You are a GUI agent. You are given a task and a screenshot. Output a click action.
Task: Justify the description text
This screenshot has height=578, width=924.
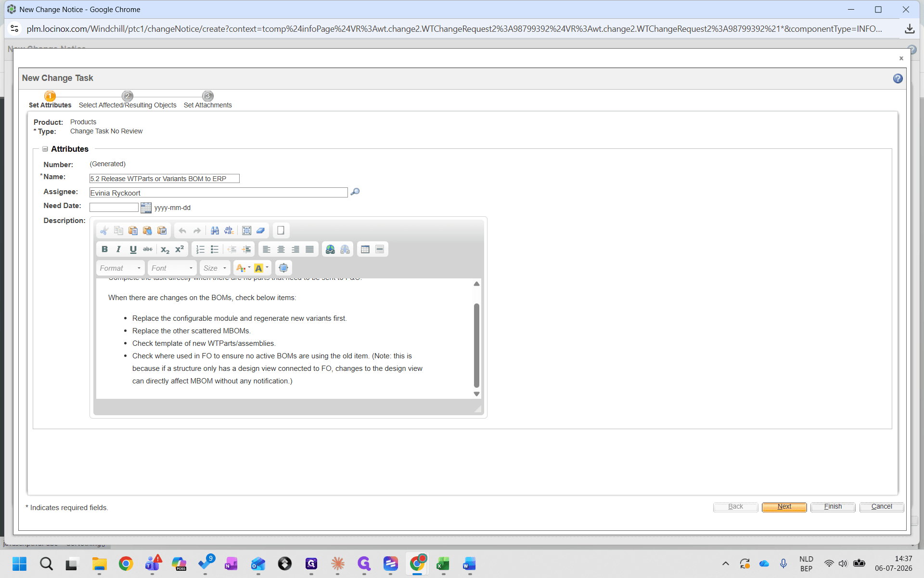click(x=310, y=250)
